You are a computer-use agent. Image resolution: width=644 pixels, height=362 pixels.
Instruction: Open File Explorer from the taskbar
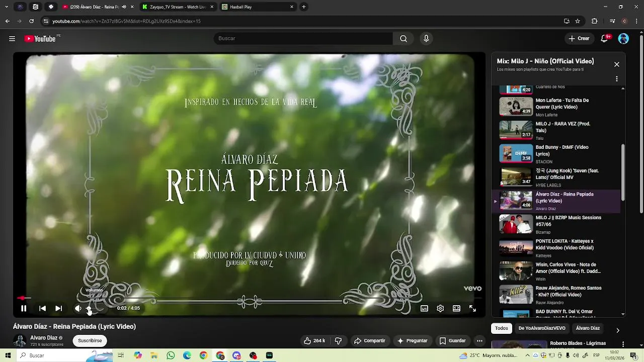click(x=154, y=355)
